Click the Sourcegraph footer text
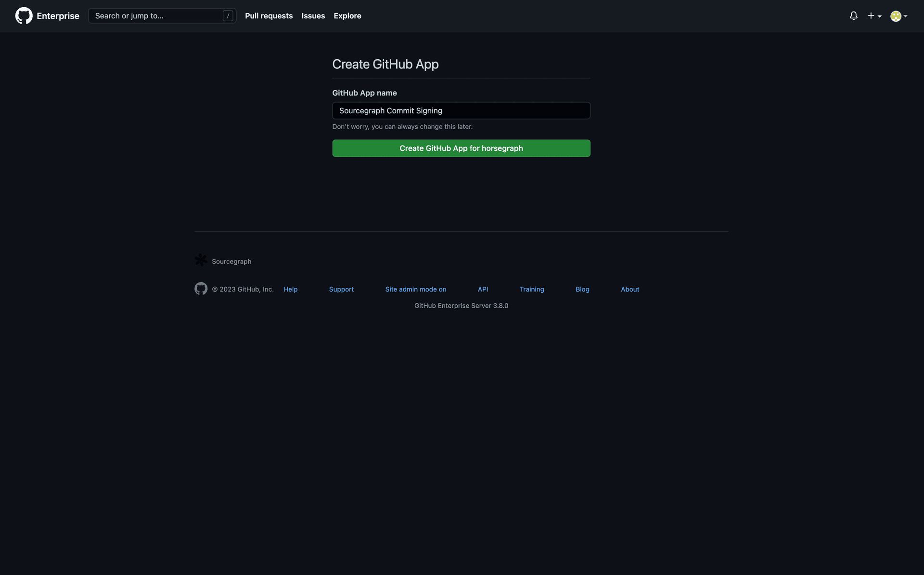The width and height of the screenshot is (924, 575). (231, 261)
